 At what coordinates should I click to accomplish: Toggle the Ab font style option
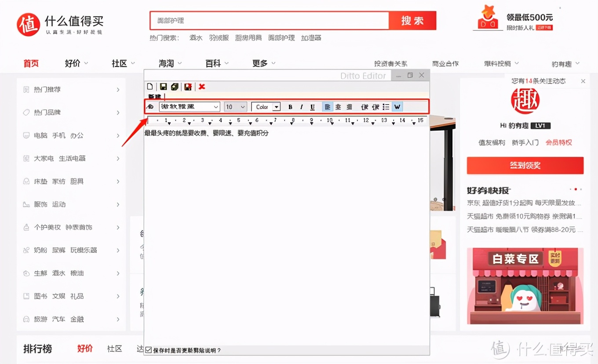point(150,106)
